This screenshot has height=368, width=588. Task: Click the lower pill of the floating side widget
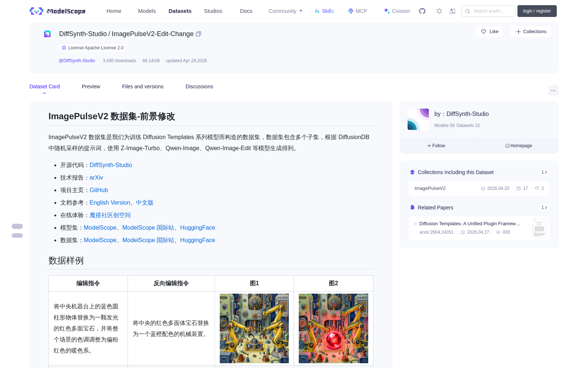tap(17, 236)
